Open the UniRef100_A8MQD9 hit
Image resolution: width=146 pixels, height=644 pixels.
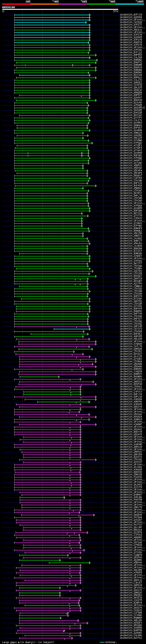131,93
